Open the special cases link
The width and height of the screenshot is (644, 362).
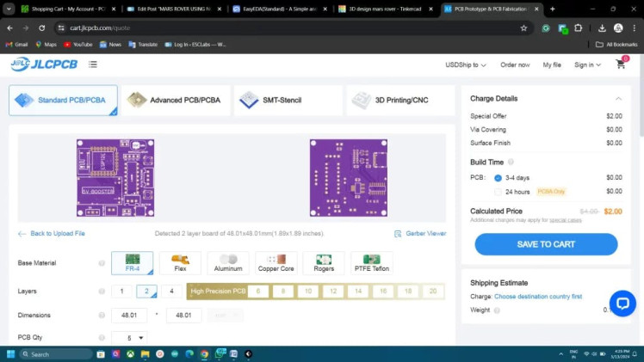tap(566, 220)
